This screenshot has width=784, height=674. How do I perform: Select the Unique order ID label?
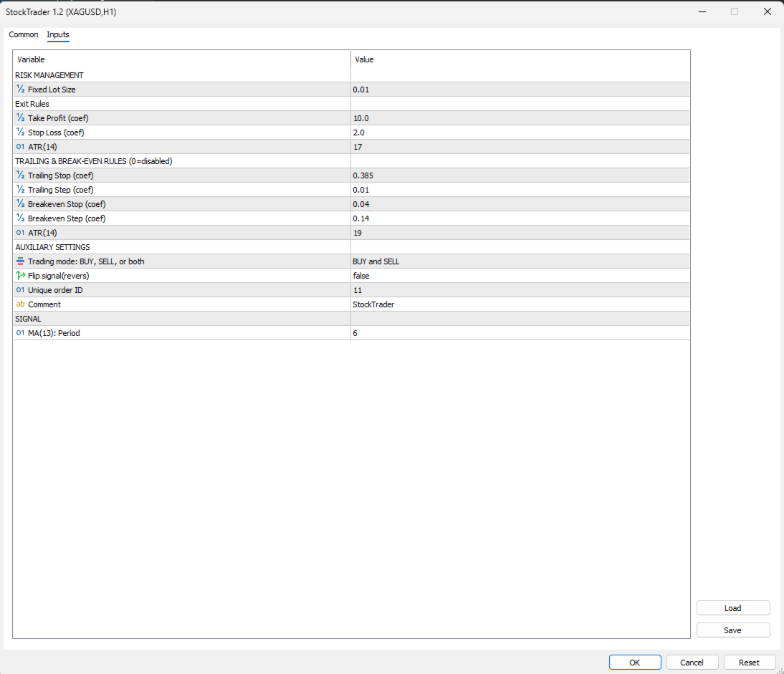[55, 290]
